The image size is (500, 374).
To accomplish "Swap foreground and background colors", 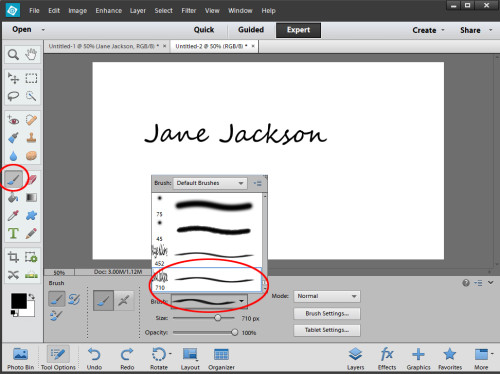I will coord(31,296).
